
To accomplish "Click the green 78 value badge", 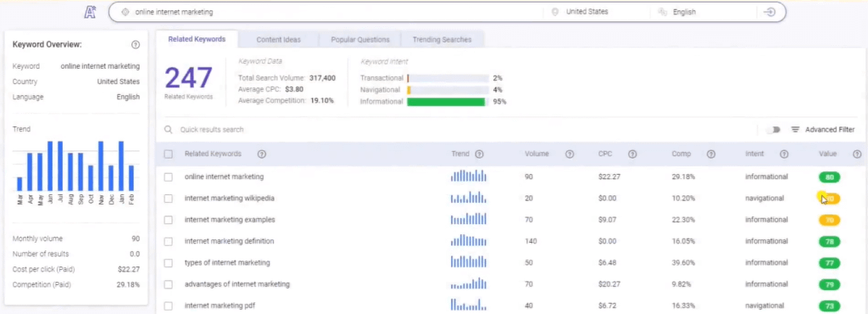I will tap(829, 242).
